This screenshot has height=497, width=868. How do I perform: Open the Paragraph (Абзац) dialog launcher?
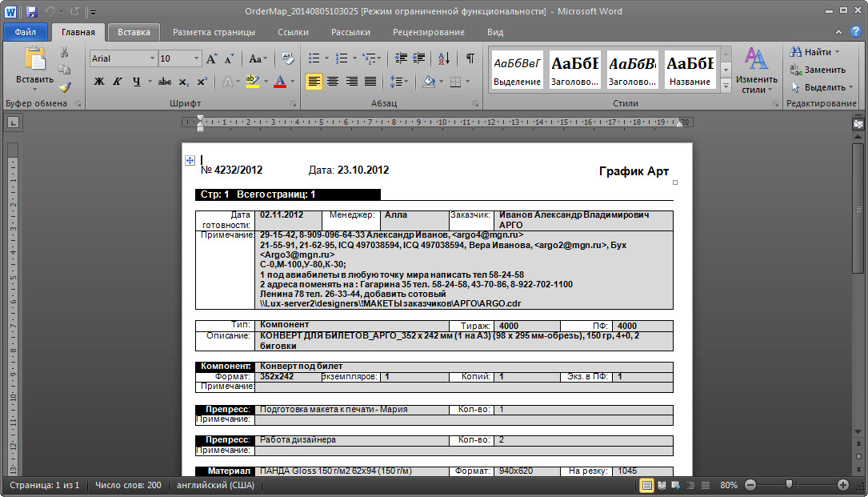pyautogui.click(x=475, y=103)
